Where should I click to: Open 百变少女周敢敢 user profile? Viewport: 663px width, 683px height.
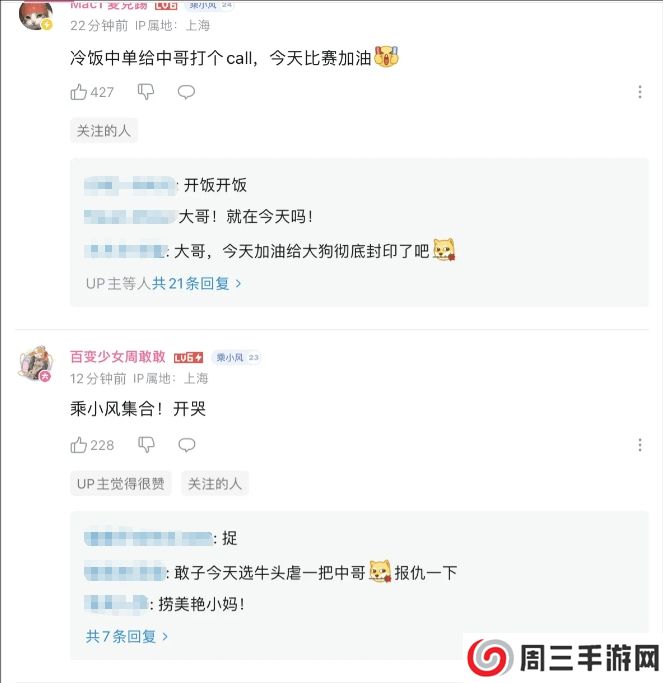[x=118, y=357]
